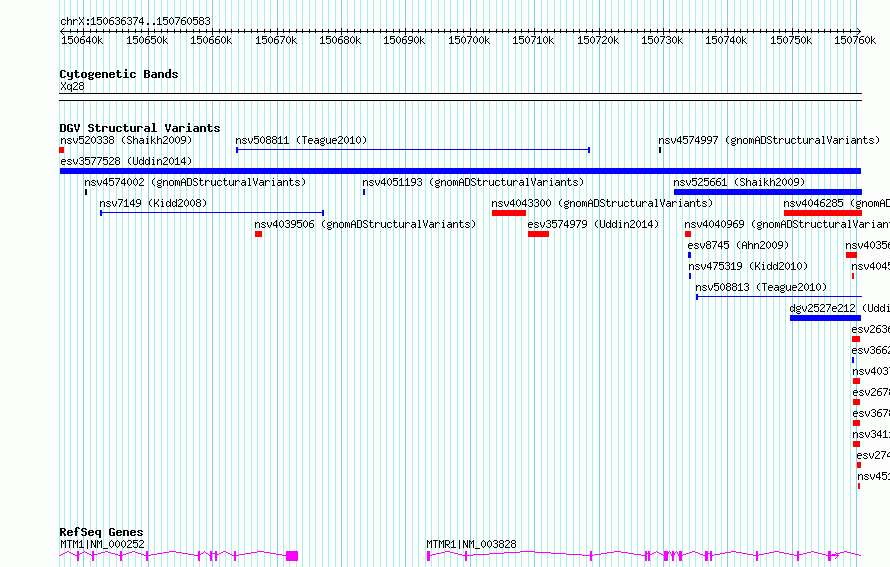Click the 150700k ruler position label
The height and width of the screenshot is (567, 890).
(x=469, y=40)
